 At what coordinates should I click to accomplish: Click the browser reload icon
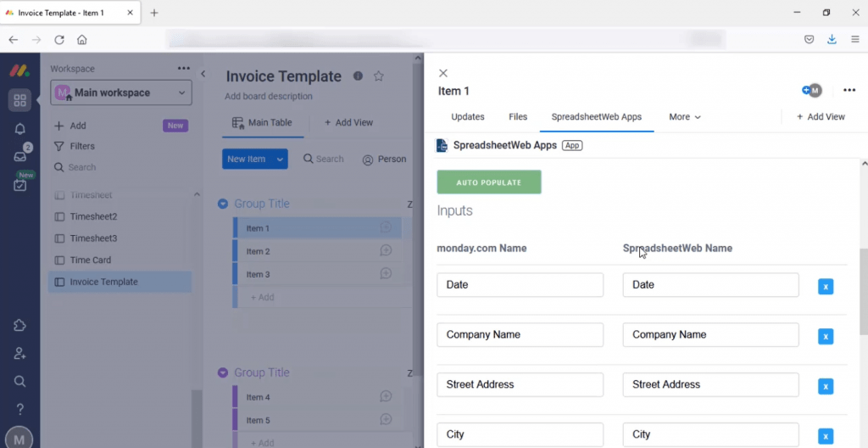pos(59,39)
